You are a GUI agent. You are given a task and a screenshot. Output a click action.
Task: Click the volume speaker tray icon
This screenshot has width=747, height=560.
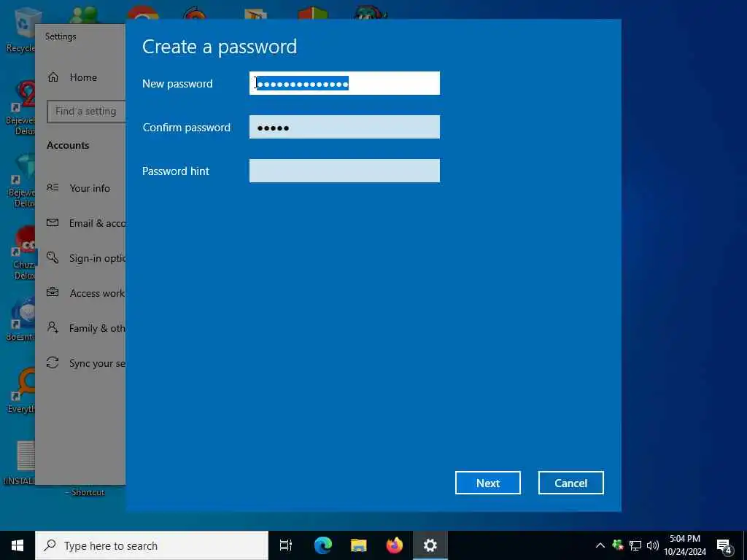click(653, 545)
